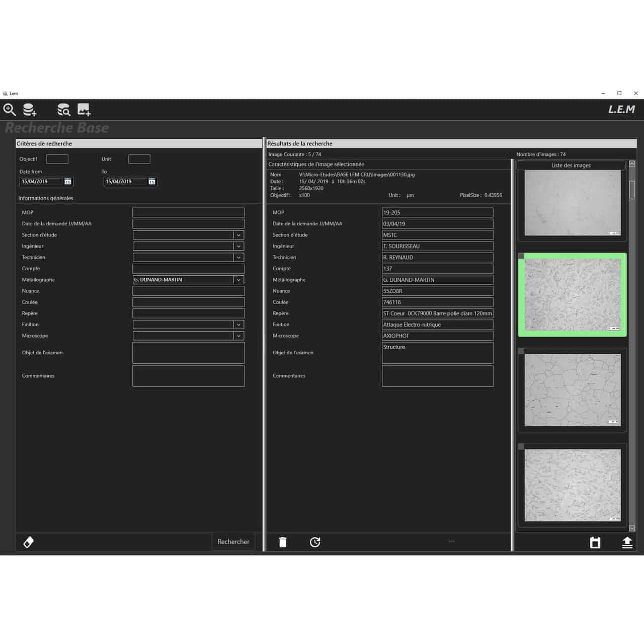
Task: Click the empty result Commentaires box
Action: coord(438,376)
